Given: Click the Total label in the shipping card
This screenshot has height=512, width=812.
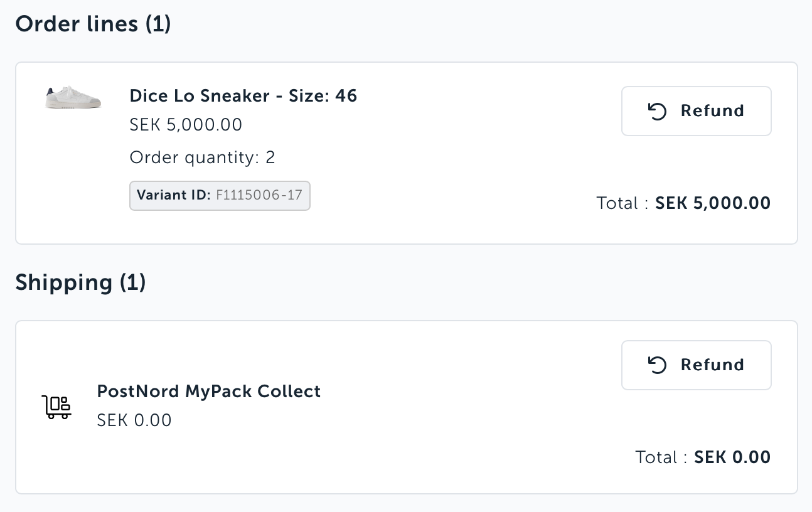Looking at the screenshot, I should point(656,457).
